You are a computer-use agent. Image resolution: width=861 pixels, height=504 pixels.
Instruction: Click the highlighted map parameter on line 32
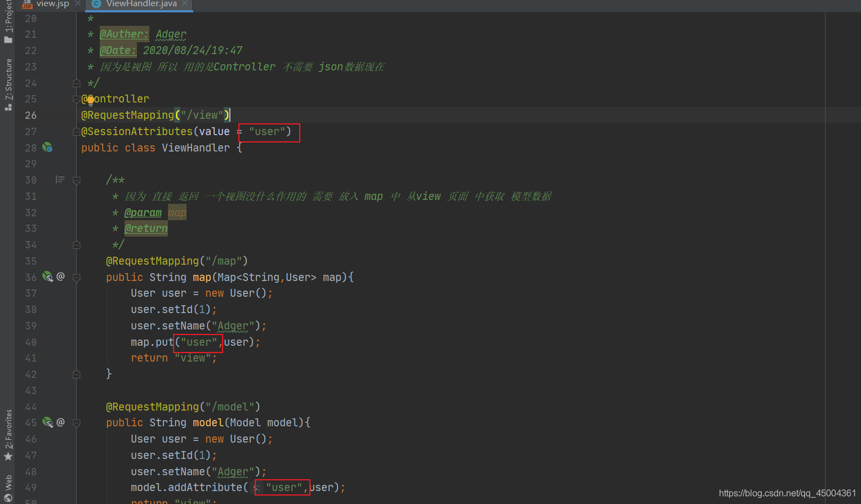click(177, 213)
